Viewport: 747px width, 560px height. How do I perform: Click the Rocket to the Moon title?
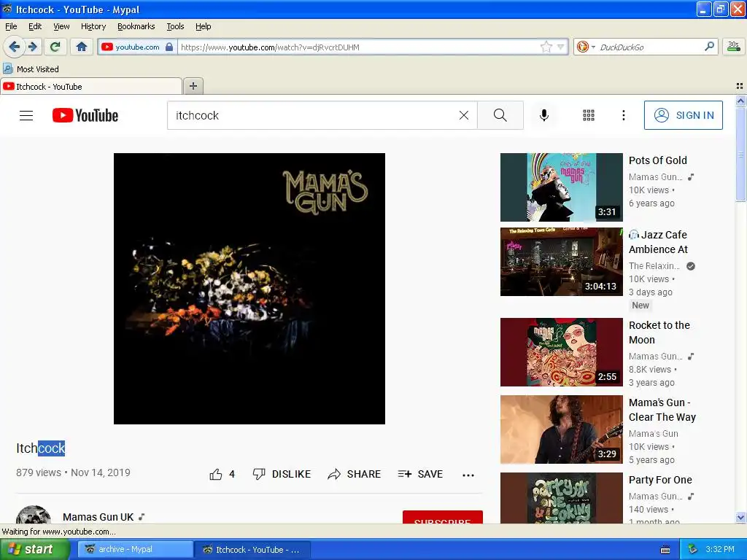coord(659,332)
